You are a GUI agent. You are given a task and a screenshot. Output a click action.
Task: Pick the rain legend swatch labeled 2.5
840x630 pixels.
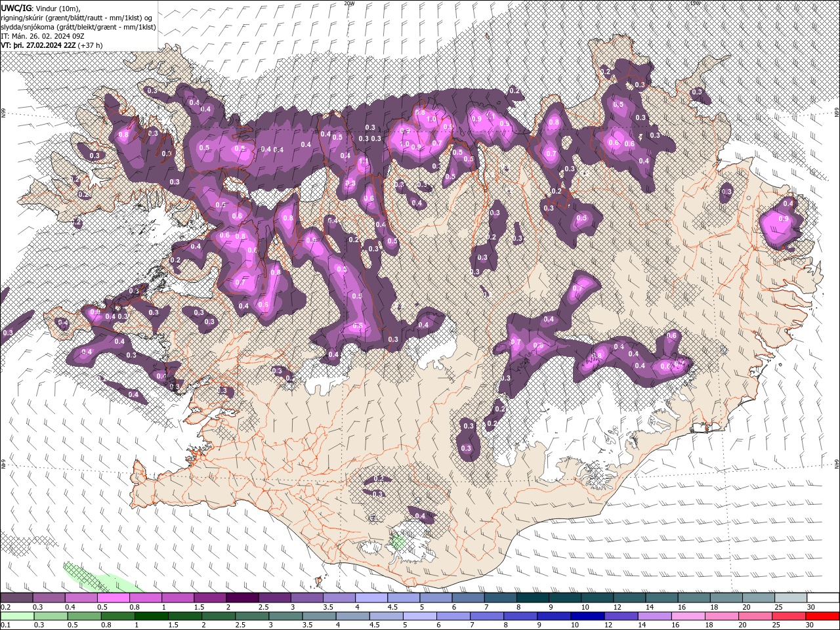coord(252,616)
